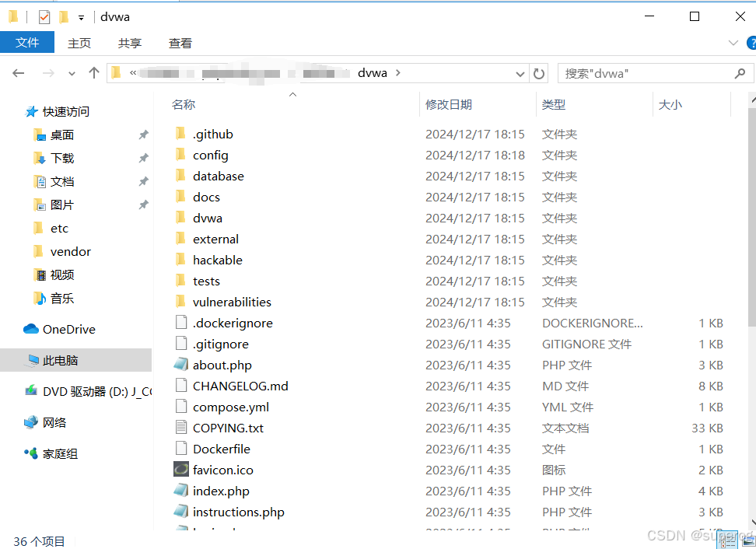Open the address bar history dropdown
The height and width of the screenshot is (549, 756).
pyautogui.click(x=520, y=74)
